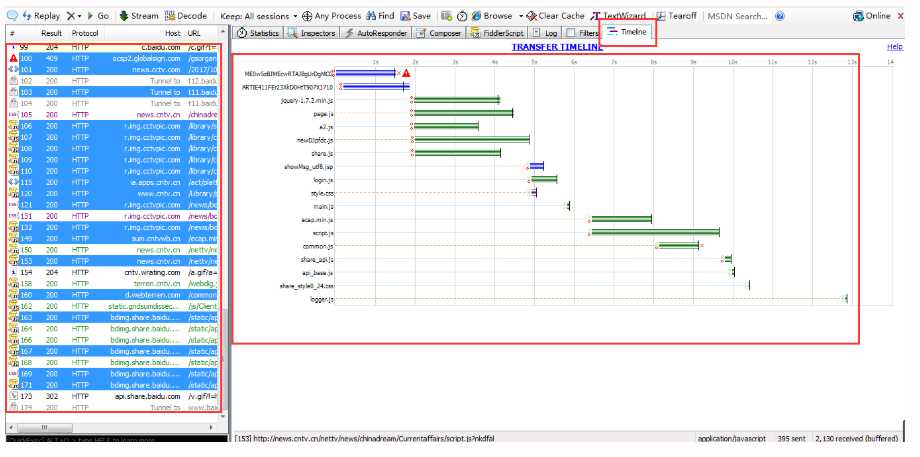The width and height of the screenshot is (920, 457).
Task: Sort sessions by the # column header
Action: pyautogui.click(x=12, y=33)
